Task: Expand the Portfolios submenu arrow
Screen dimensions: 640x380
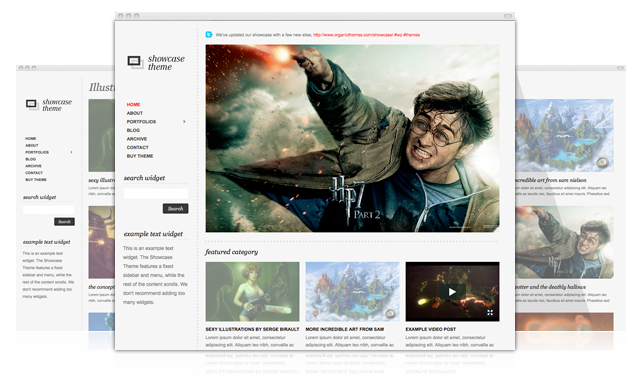Action: pos(184,122)
